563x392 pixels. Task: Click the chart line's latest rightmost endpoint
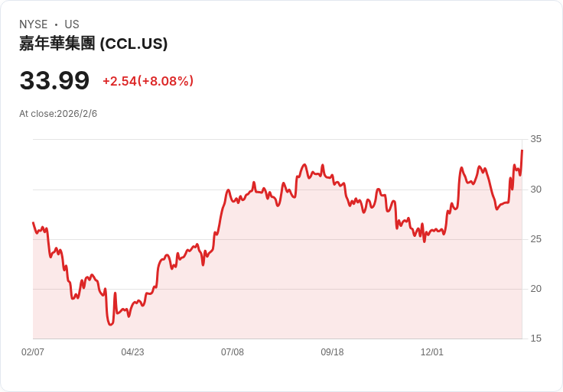pos(522,151)
